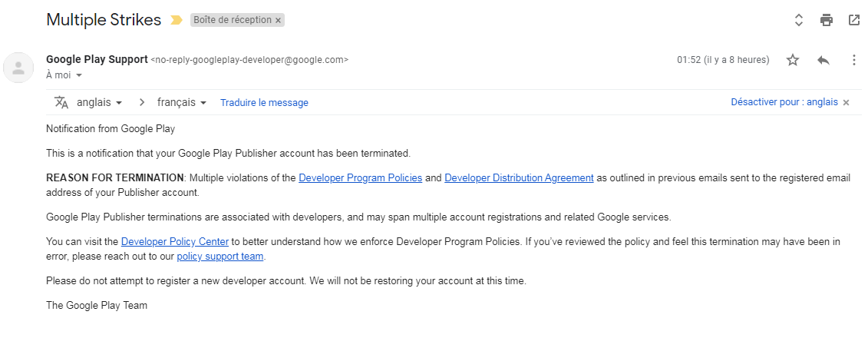This screenshot has height=338, width=868.
Task: Open email in new window icon
Action: tap(854, 20)
